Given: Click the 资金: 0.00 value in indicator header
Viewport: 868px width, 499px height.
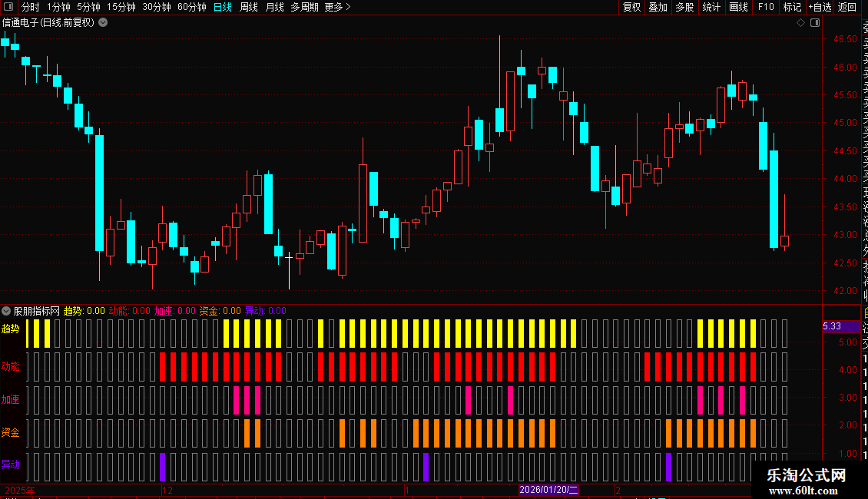Looking at the screenshot, I should (x=220, y=311).
